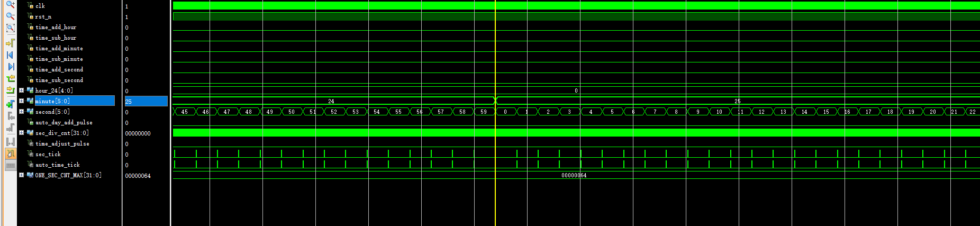Click the second waveform segment labeled 10

[x=719, y=112]
